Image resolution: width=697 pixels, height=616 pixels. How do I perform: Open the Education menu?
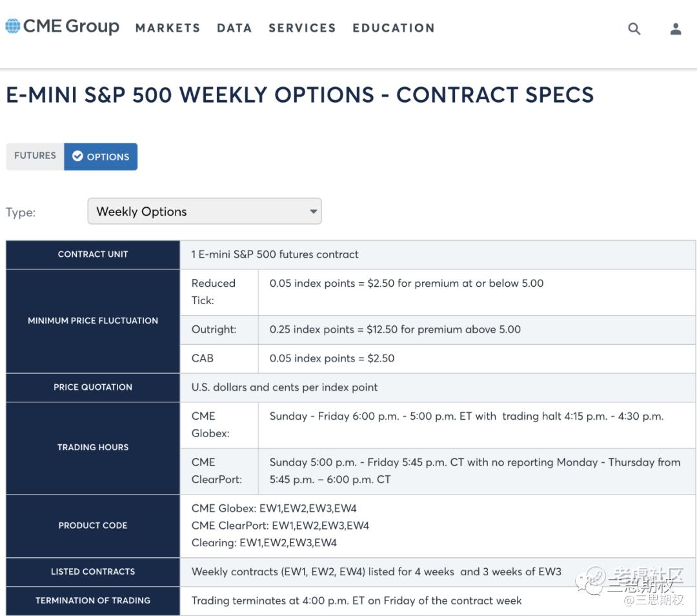[x=393, y=28]
